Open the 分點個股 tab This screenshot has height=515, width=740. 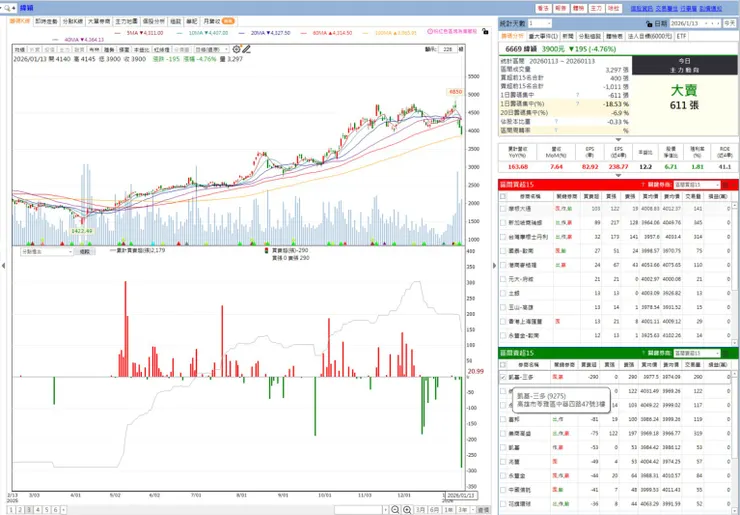point(590,36)
